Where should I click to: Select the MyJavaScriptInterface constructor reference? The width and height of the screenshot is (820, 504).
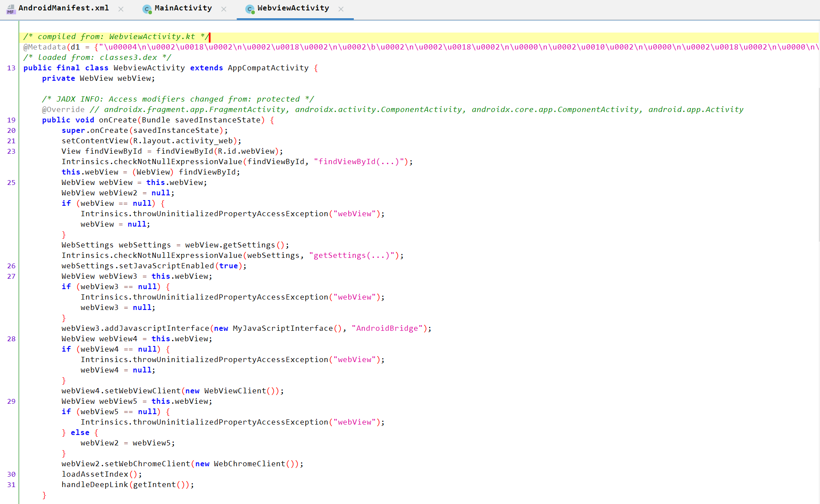pos(282,328)
